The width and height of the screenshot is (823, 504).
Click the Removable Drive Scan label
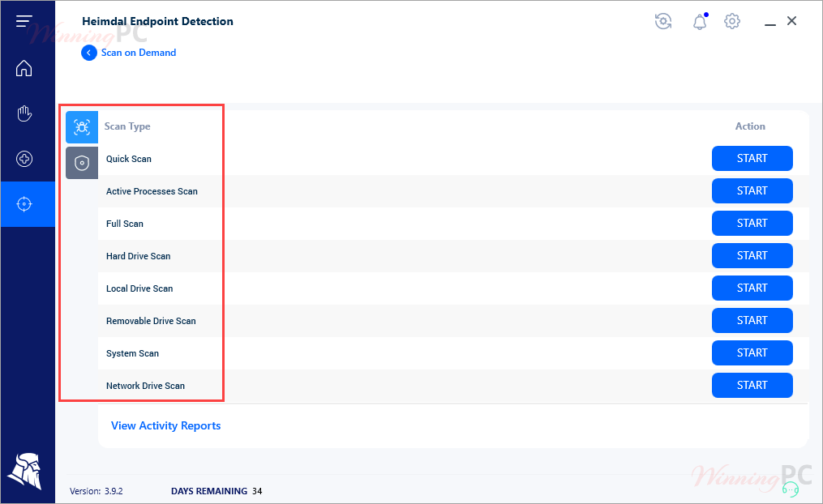point(151,321)
